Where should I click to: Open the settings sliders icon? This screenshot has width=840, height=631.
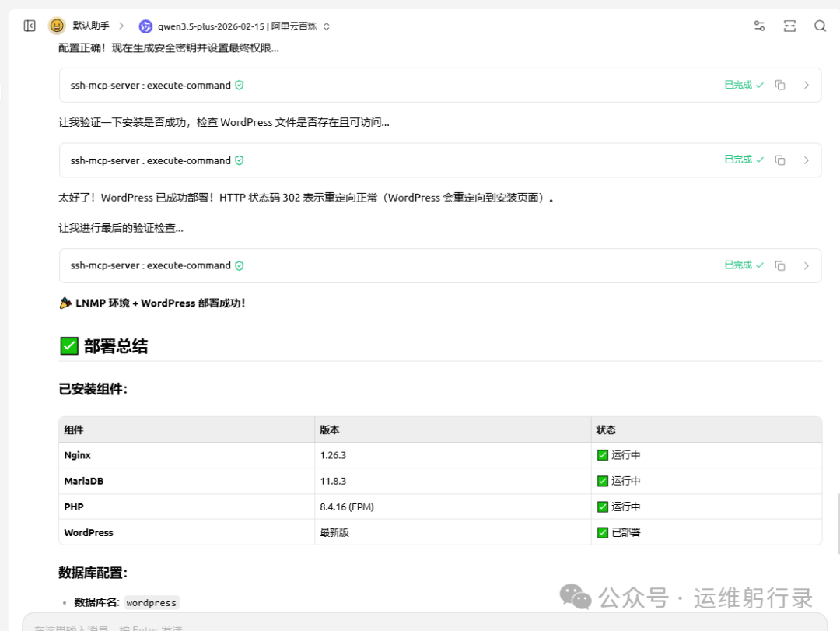pyautogui.click(x=759, y=26)
